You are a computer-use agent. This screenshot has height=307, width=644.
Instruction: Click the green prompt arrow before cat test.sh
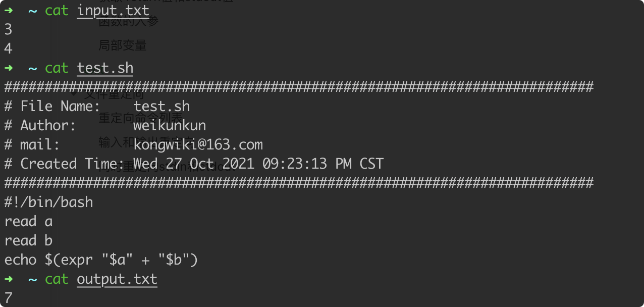(x=9, y=68)
